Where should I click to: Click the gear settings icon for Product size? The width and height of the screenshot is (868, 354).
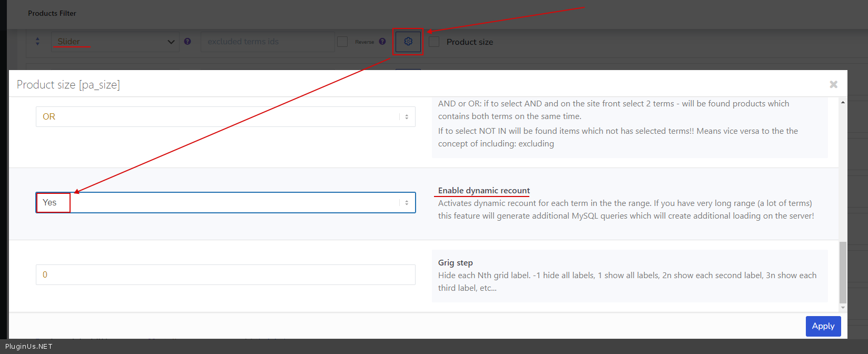408,42
